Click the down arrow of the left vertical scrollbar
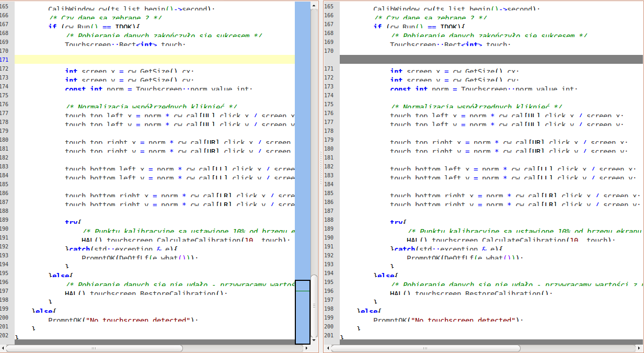The width and height of the screenshot is (644, 353). pyautogui.click(x=314, y=340)
